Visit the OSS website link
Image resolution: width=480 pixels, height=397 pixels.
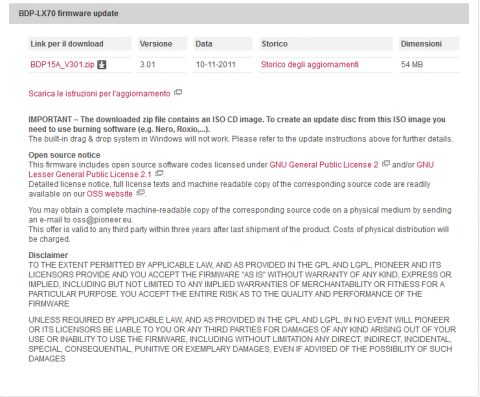pos(109,194)
